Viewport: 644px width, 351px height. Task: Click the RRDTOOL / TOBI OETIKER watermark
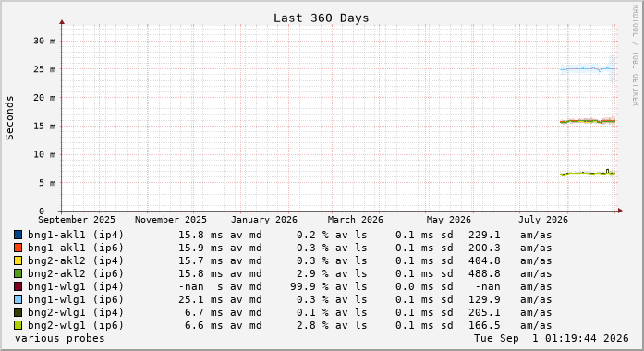(x=635, y=55)
